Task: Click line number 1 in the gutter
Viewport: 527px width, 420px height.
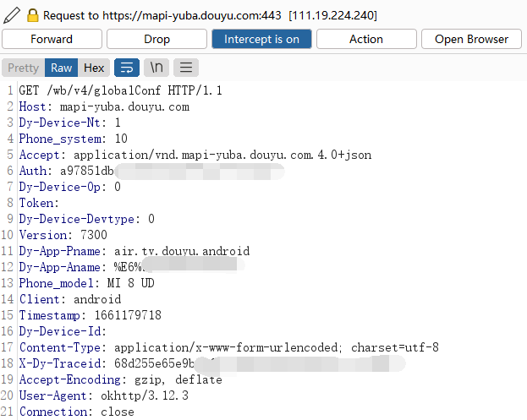Action: pyautogui.click(x=10, y=90)
